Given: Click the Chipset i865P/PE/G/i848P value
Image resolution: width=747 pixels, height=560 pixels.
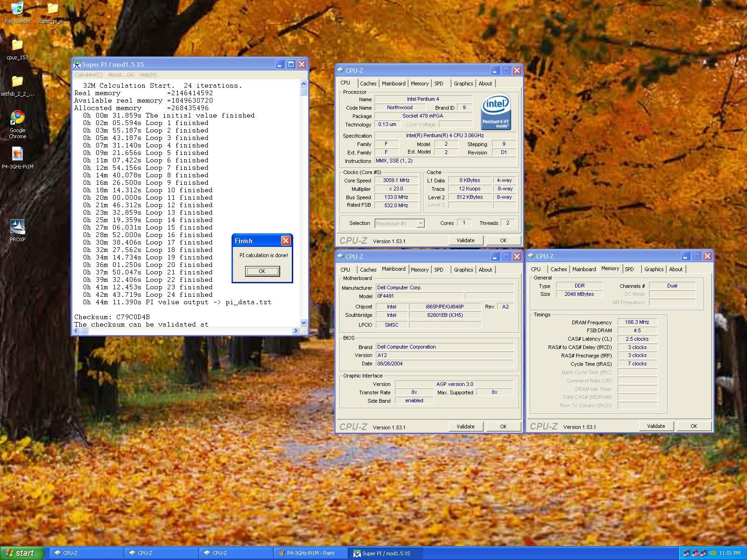Looking at the screenshot, I should tap(445, 307).
